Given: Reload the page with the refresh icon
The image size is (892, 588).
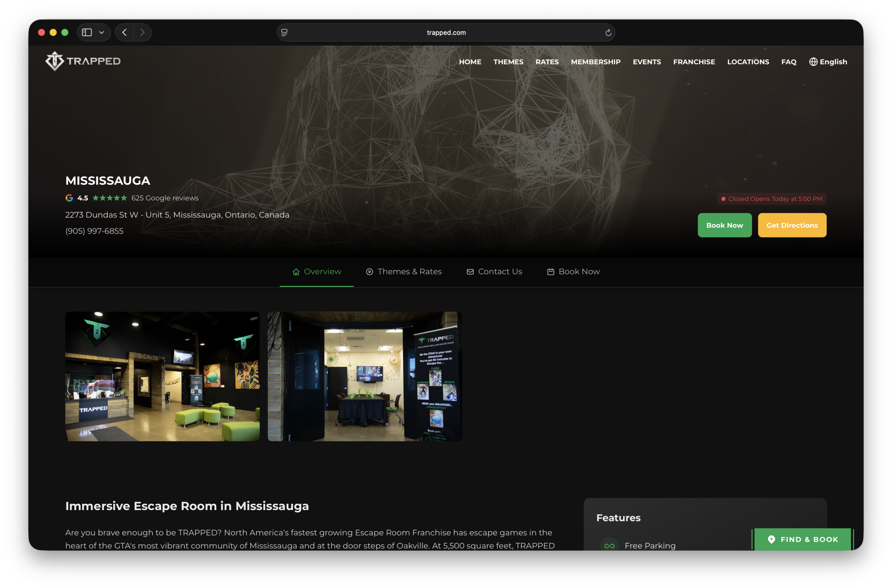Looking at the screenshot, I should pos(608,33).
